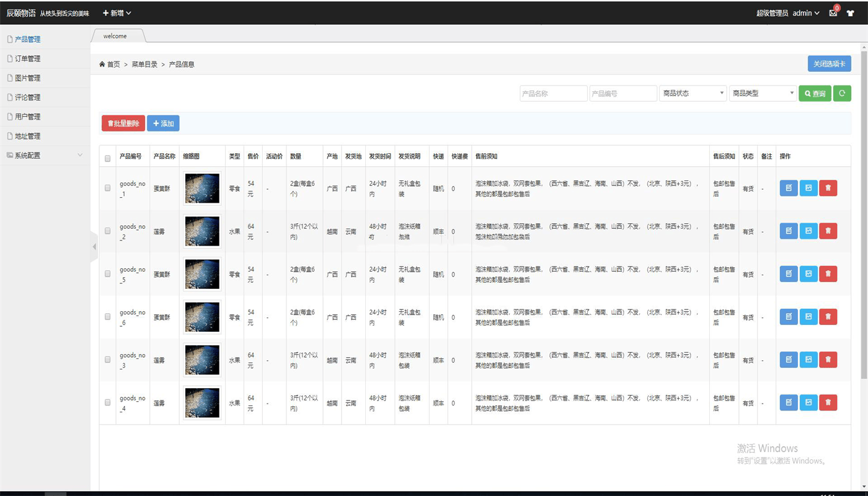Click the blue 添加 button

coord(163,123)
